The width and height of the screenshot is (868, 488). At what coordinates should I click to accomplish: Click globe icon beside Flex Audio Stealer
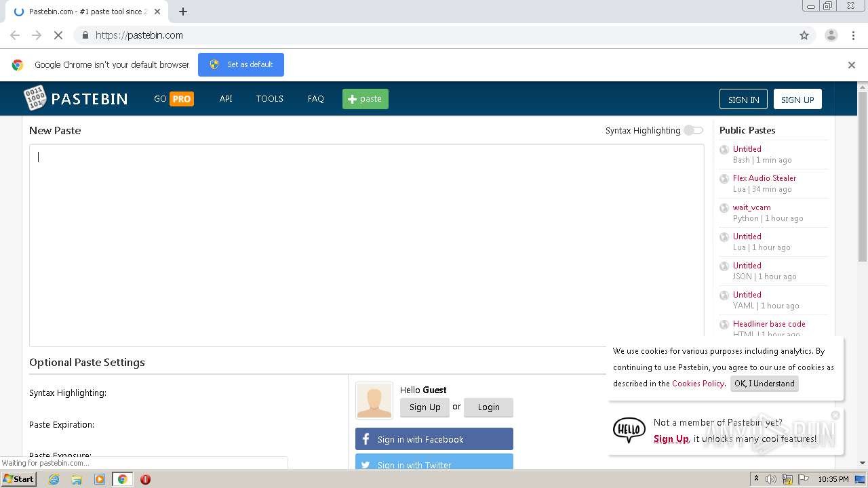(724, 179)
